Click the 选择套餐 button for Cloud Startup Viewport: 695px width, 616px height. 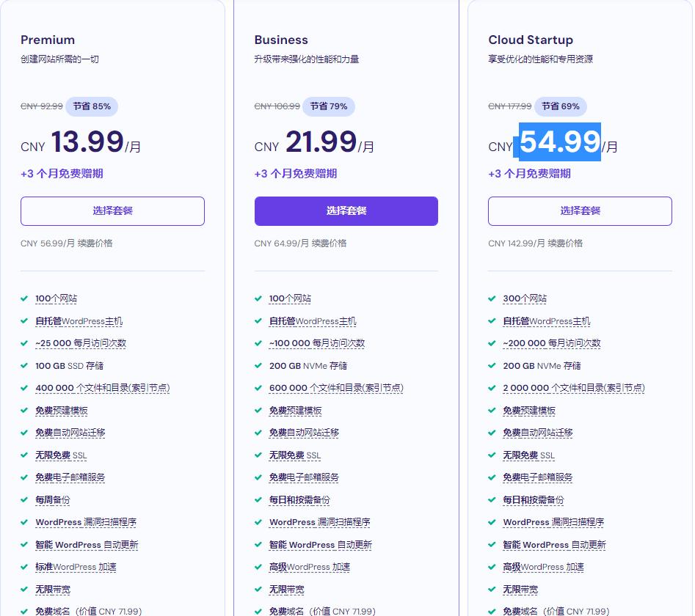pos(580,210)
